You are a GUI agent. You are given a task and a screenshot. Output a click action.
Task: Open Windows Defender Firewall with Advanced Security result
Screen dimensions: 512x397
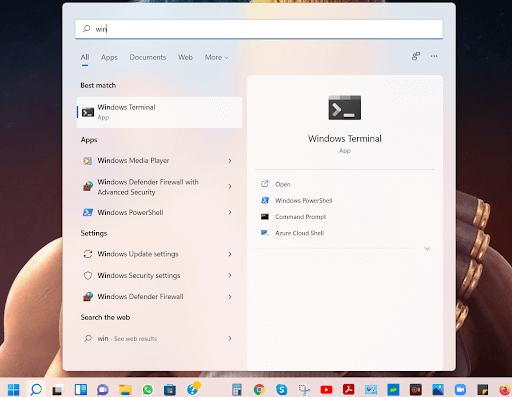(159, 187)
